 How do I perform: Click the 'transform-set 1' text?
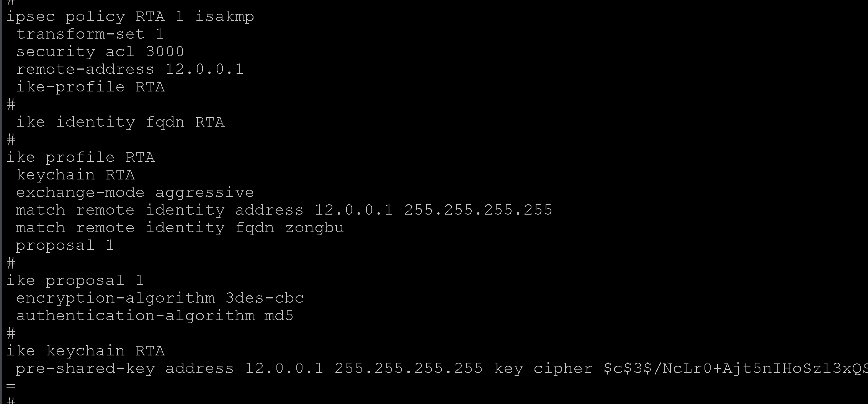tap(90, 34)
